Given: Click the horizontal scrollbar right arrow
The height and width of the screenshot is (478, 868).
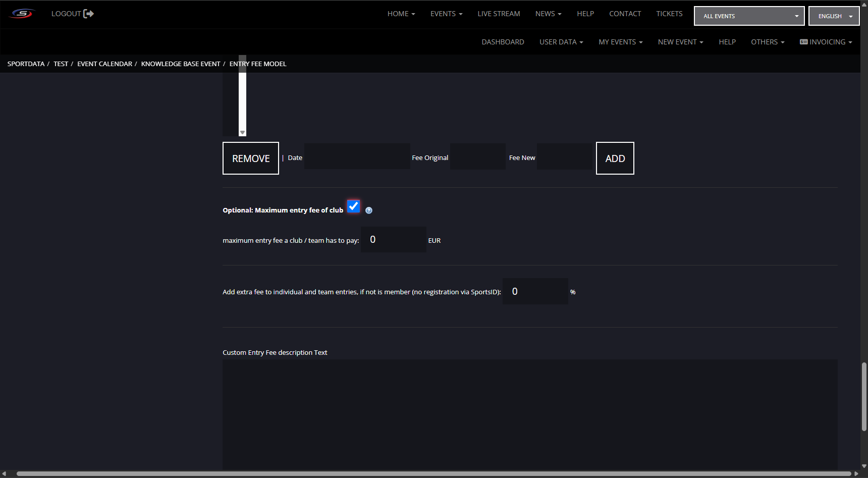Looking at the screenshot, I should [x=856, y=474].
